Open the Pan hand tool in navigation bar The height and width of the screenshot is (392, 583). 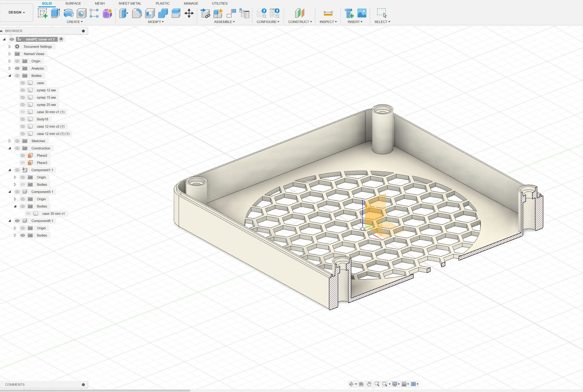point(369,384)
